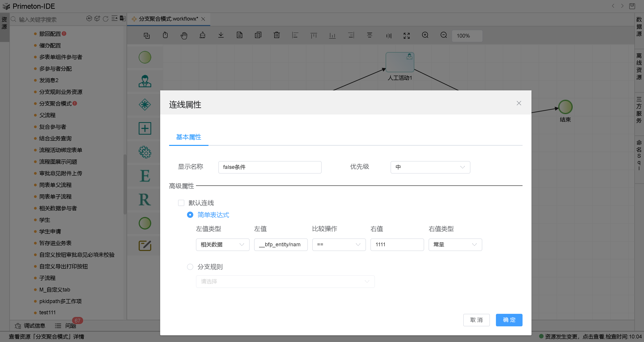Select the gear automatic activity palette icon

click(x=145, y=152)
